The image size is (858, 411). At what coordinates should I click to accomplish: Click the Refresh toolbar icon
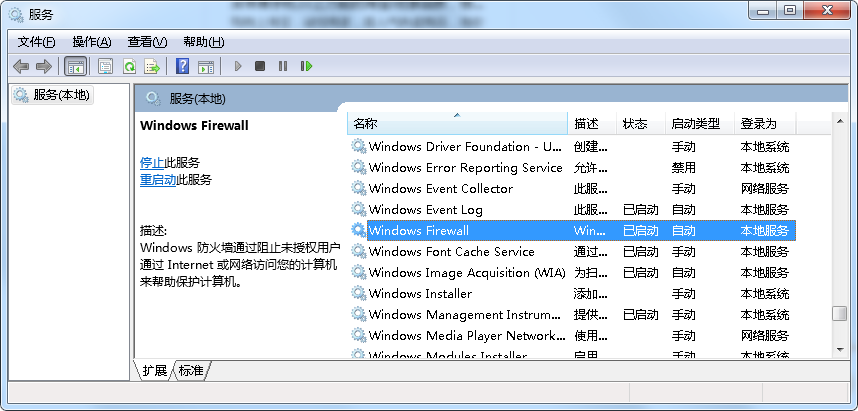coord(129,67)
